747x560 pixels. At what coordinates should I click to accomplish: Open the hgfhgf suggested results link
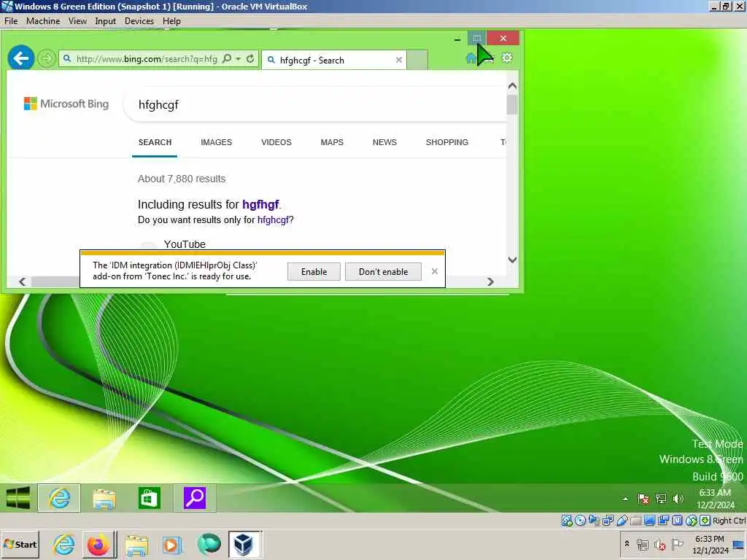pyautogui.click(x=260, y=204)
